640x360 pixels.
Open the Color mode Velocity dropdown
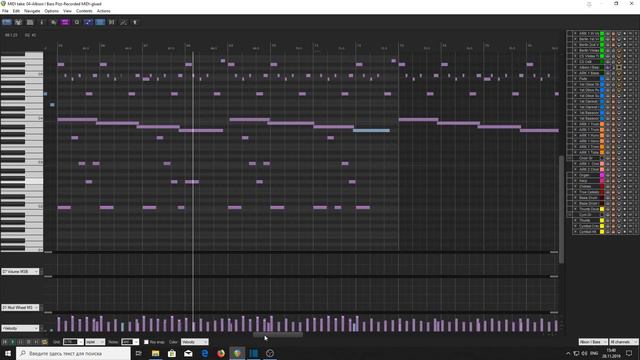click(195, 342)
